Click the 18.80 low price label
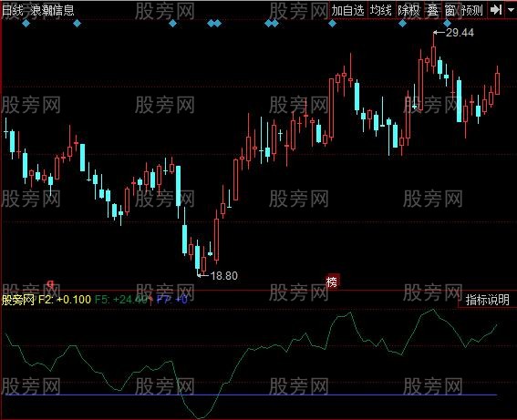 tap(224, 276)
